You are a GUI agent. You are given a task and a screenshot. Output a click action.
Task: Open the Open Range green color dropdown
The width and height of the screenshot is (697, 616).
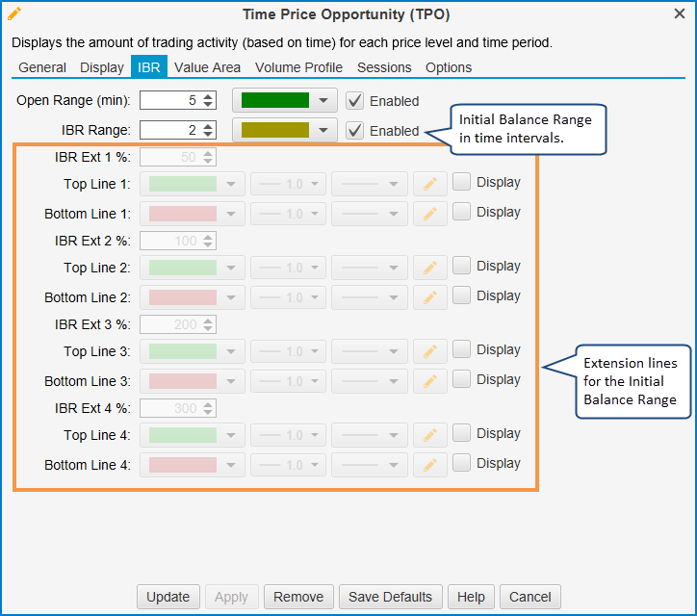click(323, 100)
